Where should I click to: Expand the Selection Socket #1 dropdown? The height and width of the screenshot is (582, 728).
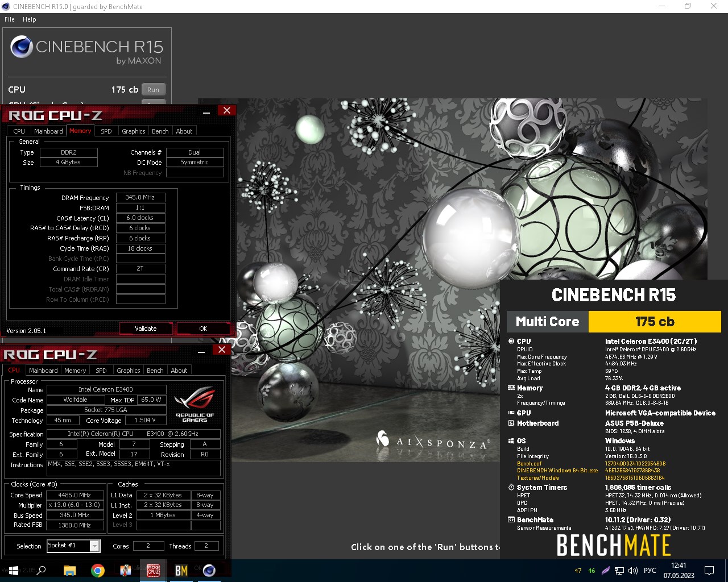[x=95, y=546]
